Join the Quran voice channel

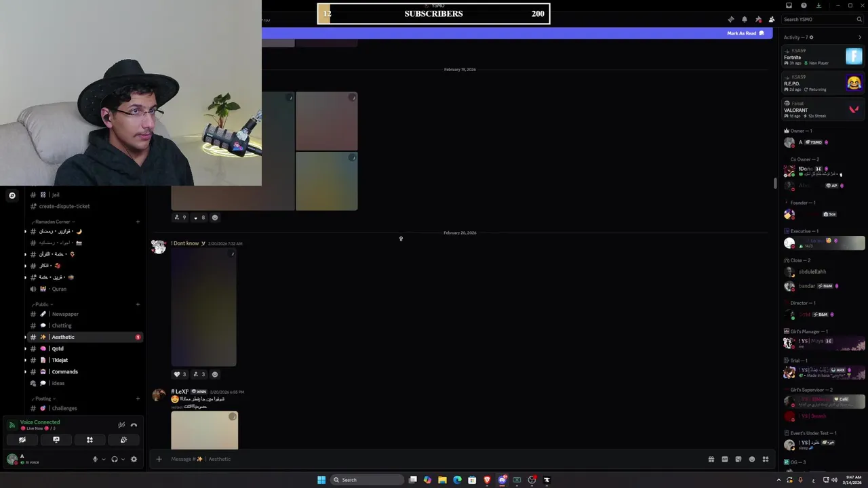pos(85,289)
